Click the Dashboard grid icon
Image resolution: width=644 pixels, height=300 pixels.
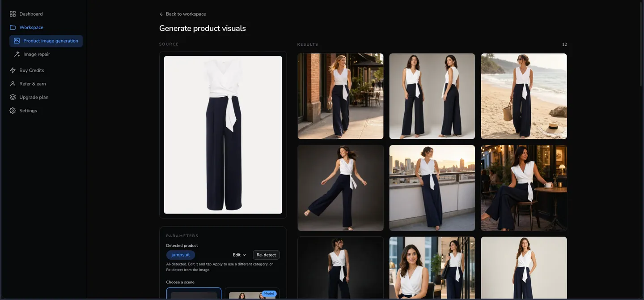tap(13, 14)
